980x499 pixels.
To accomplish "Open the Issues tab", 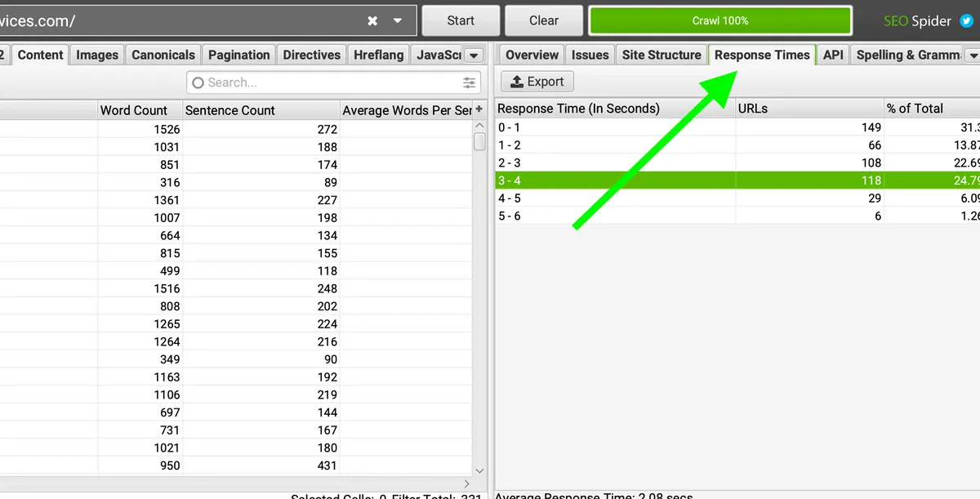I will point(590,55).
